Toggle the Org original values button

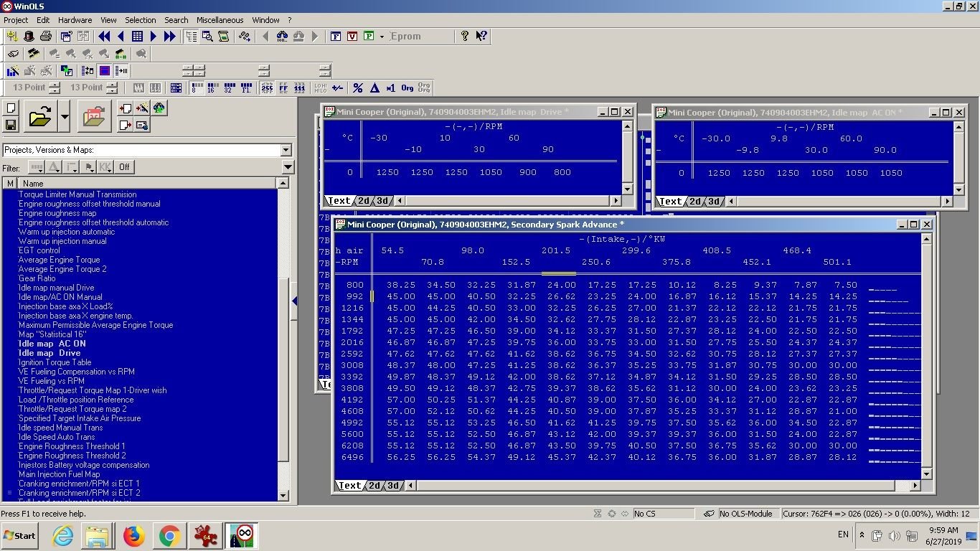(x=407, y=88)
